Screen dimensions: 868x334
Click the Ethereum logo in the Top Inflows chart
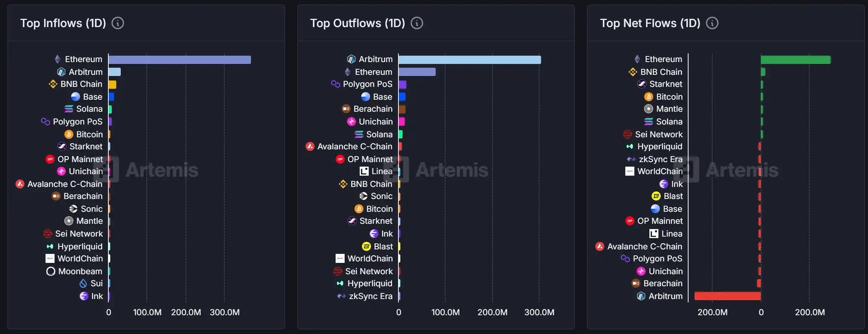point(58,59)
